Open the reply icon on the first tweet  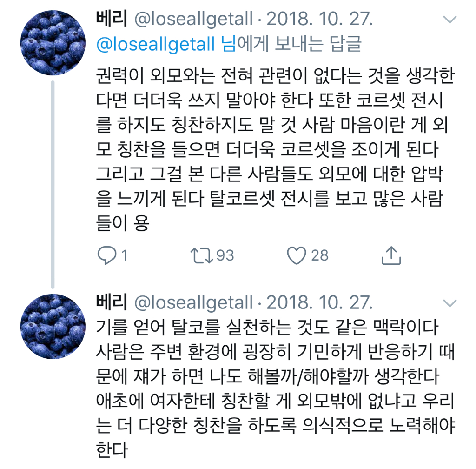107,254
